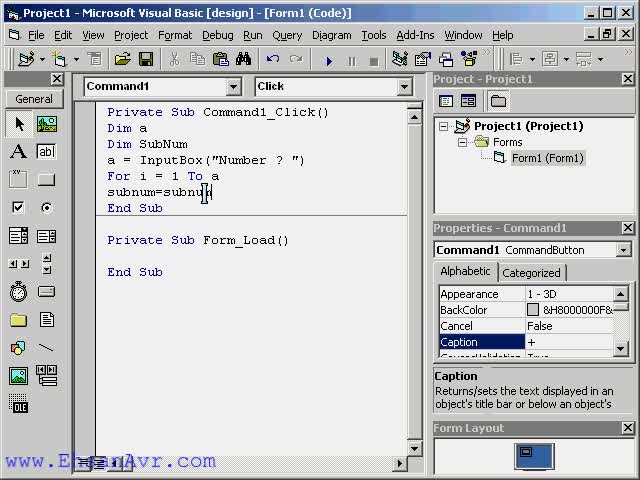Click the Find binoculars icon

(244, 60)
